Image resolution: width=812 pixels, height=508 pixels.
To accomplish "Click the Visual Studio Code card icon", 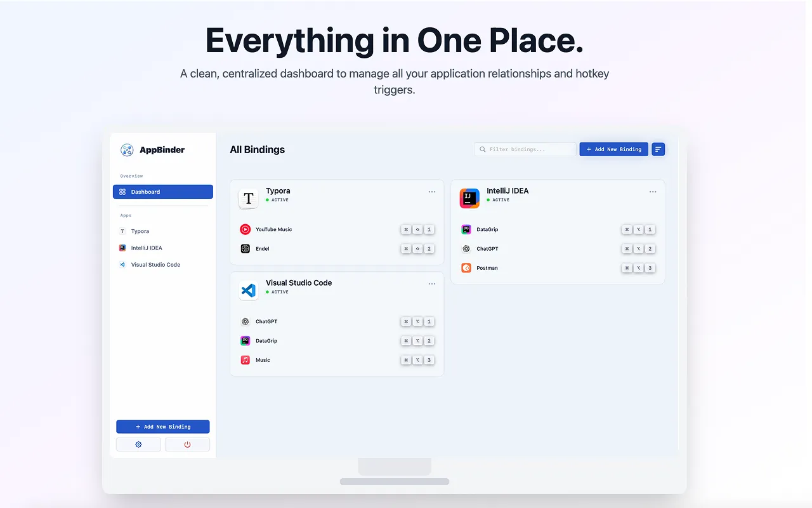I will tap(249, 291).
